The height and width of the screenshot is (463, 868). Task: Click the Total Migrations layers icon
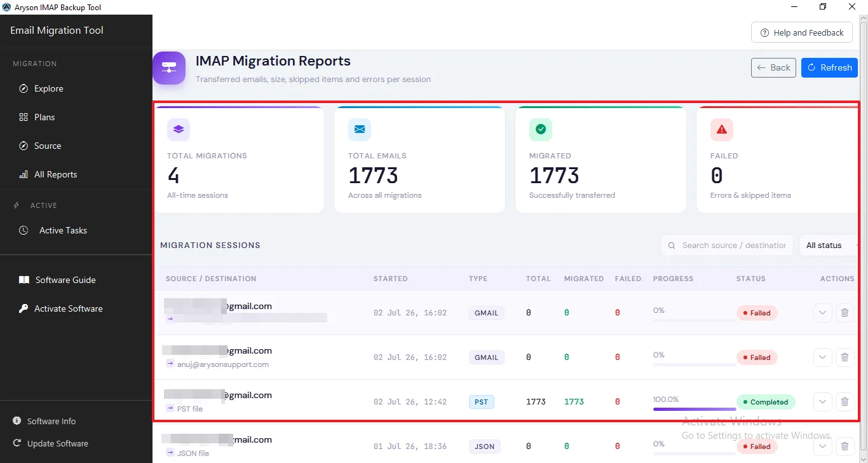click(179, 130)
